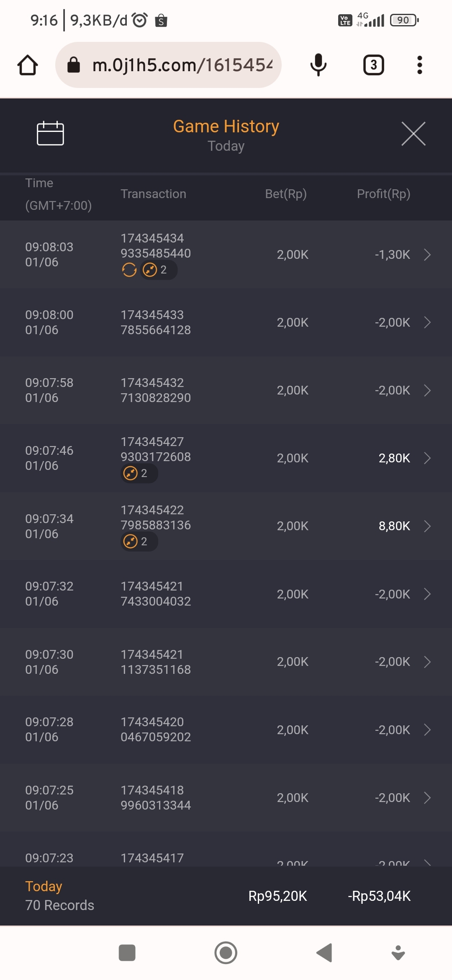This screenshot has height=980, width=452.
Task: Focus the browser URL address bar
Action: 176,65
